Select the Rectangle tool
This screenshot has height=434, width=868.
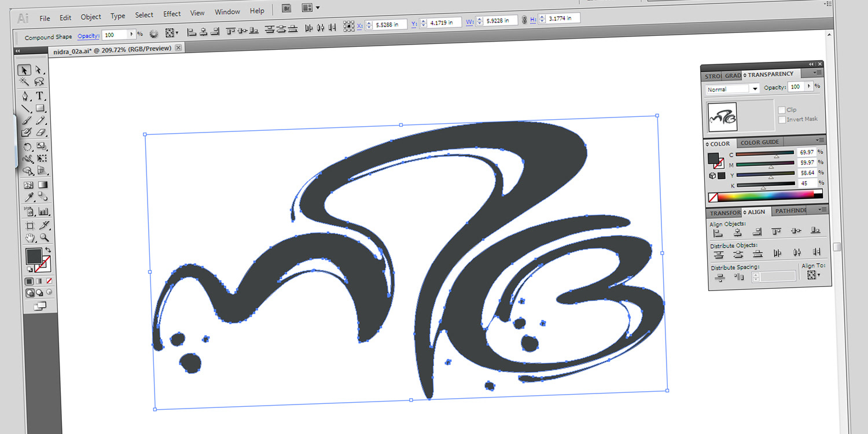coord(41,108)
